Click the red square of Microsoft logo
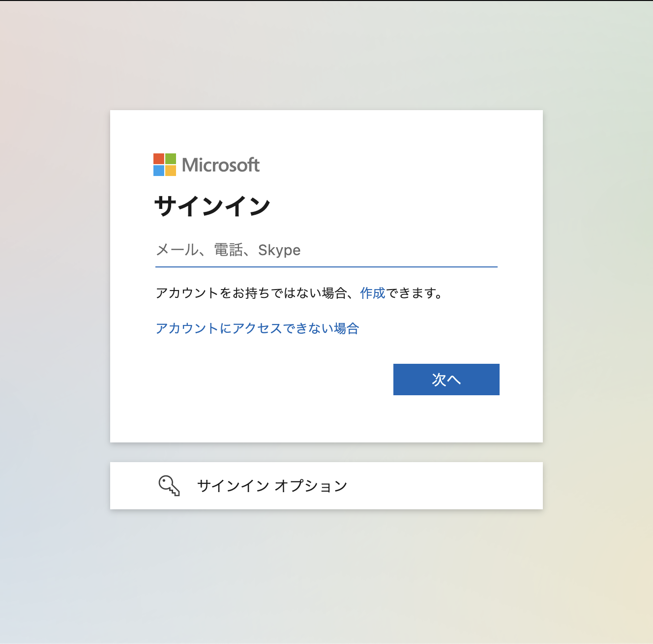The width and height of the screenshot is (653, 644). pos(159,159)
